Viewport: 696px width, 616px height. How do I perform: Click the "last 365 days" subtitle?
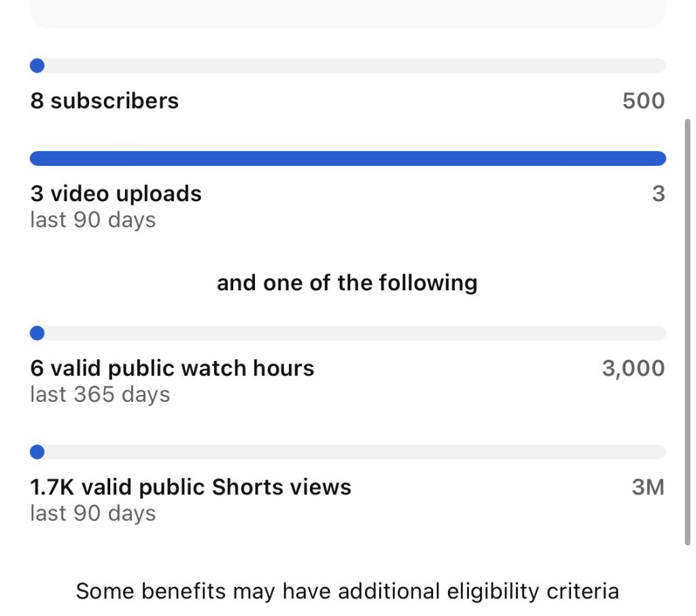[100, 395]
